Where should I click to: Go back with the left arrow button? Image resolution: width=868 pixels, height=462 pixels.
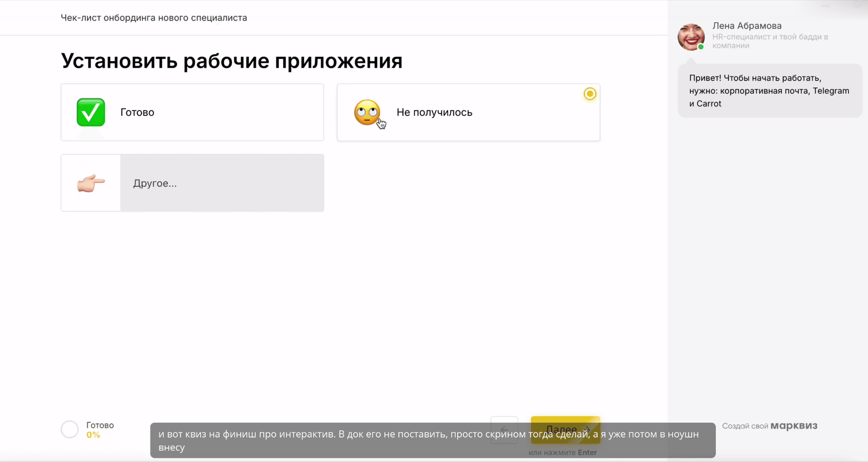tap(504, 429)
